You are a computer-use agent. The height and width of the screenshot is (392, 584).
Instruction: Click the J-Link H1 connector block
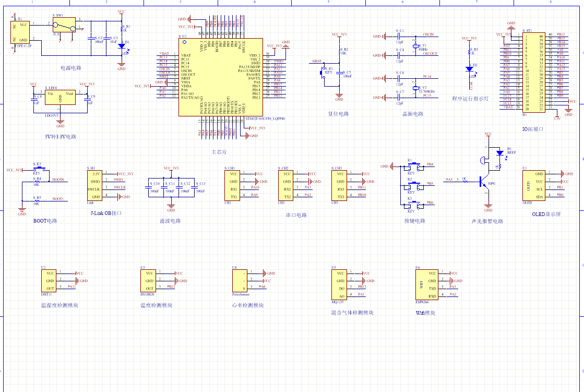pyautogui.click(x=95, y=185)
